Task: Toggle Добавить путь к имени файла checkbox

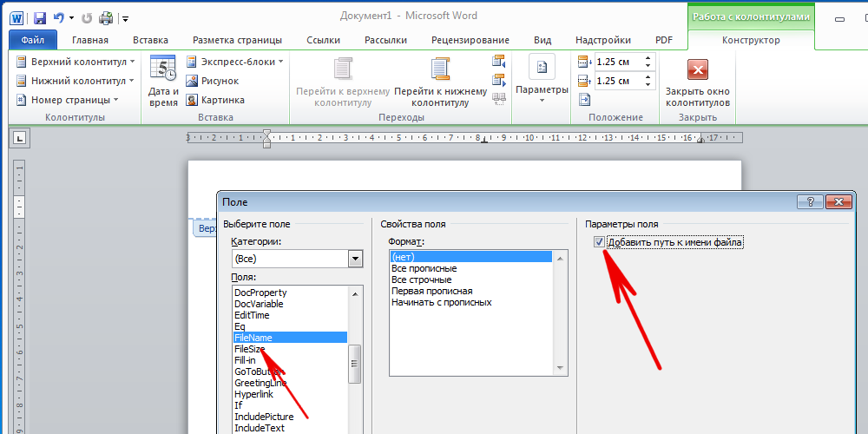Action: (599, 242)
